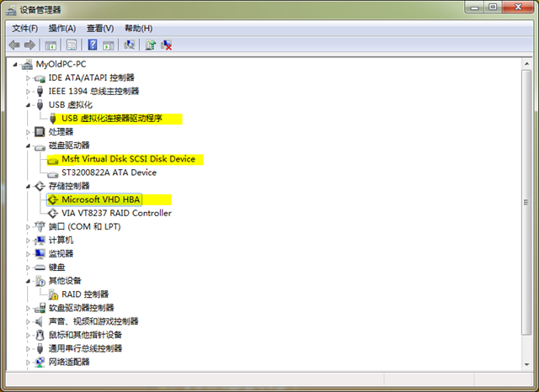Click the USB 虚拟化 category icon
The image size is (539, 392).
tap(40, 104)
